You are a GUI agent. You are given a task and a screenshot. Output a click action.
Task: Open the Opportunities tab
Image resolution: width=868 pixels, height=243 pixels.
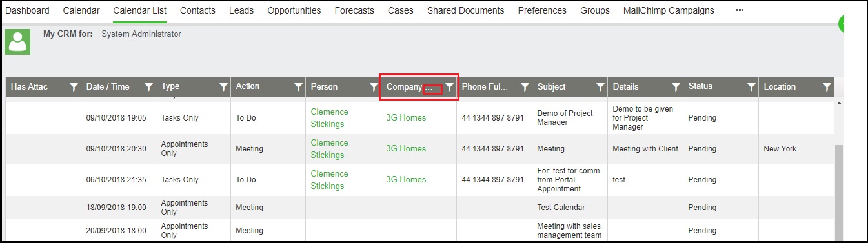pos(294,10)
